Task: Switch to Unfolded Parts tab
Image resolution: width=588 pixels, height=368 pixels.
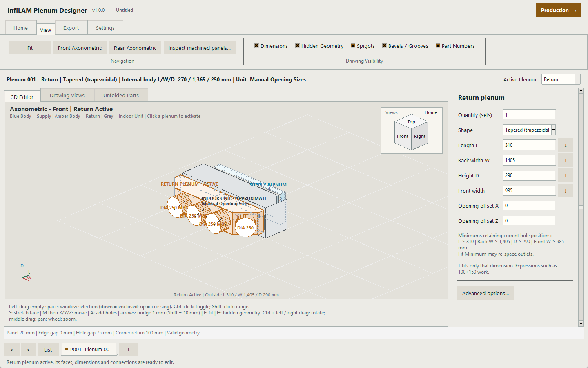Action: point(121,95)
